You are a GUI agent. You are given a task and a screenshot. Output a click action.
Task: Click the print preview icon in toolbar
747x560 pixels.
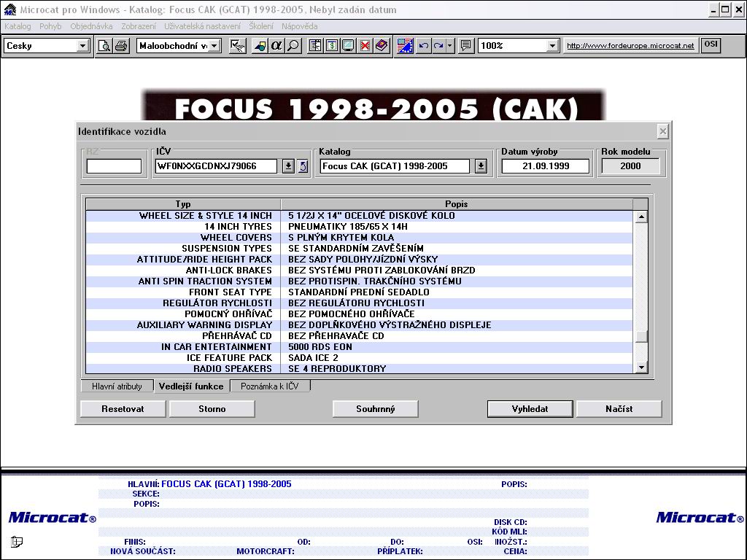104,46
